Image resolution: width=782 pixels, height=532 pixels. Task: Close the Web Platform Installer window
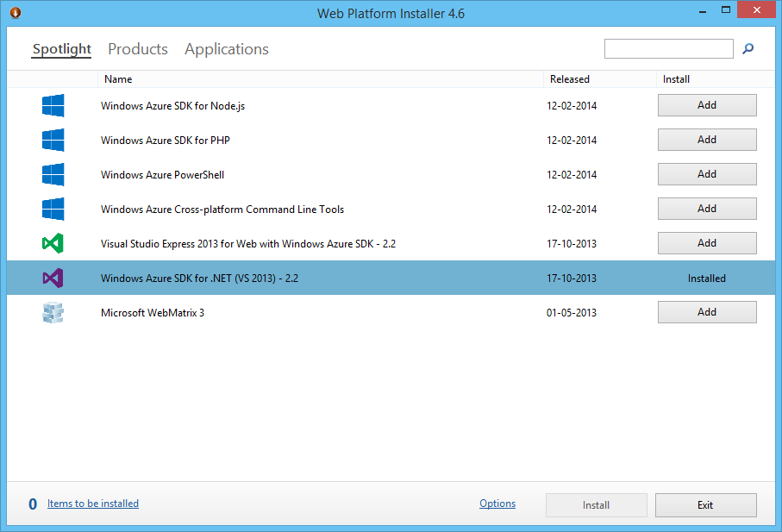coord(756,10)
